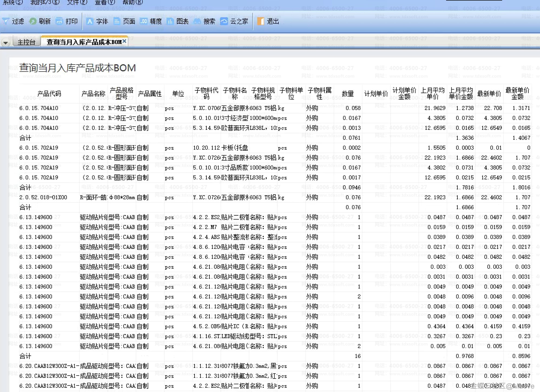Viewport: 540px width, 392px height.
Task: Click the 最新单价金额 column header
Action: (517, 93)
